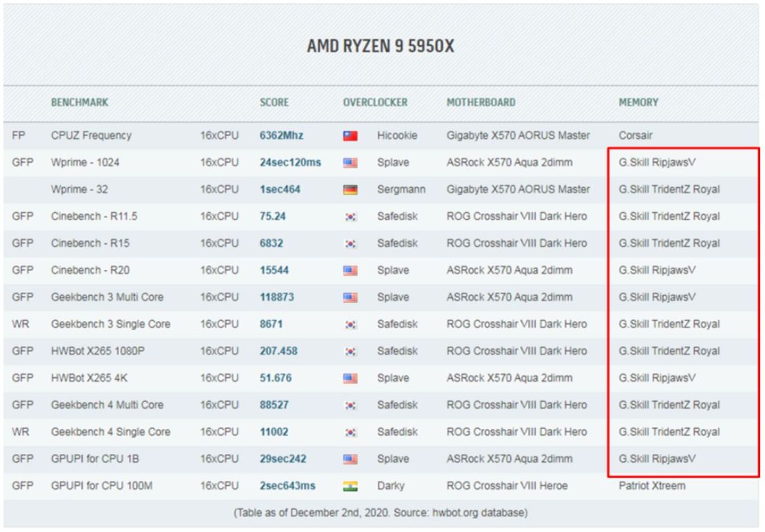This screenshot has width=765, height=532.
Task: Open the 29sec242 score link
Action: [283, 459]
